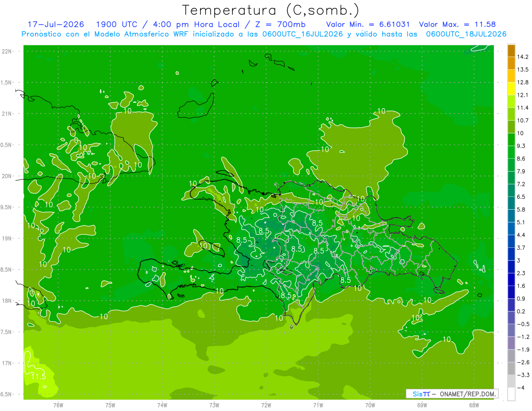This screenshot has height=411, width=532.
Task: Pick the legend swatch between 13.5 and 14.2
Action: pyautogui.click(x=512, y=63)
